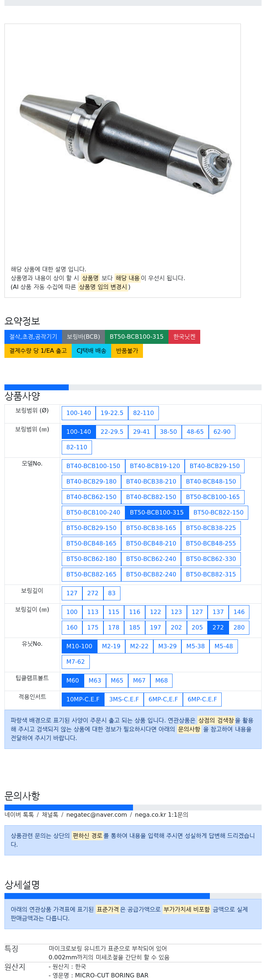The height and width of the screenshot is (980, 266).
Task: Select the 한국닛켄 brand tag
Action: [x=184, y=337]
